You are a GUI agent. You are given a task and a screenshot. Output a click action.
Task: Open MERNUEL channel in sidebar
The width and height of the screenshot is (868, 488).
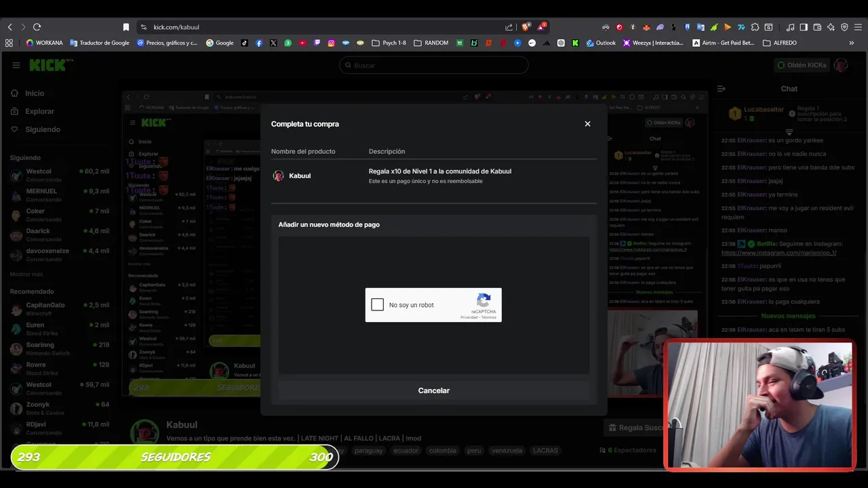(x=60, y=195)
